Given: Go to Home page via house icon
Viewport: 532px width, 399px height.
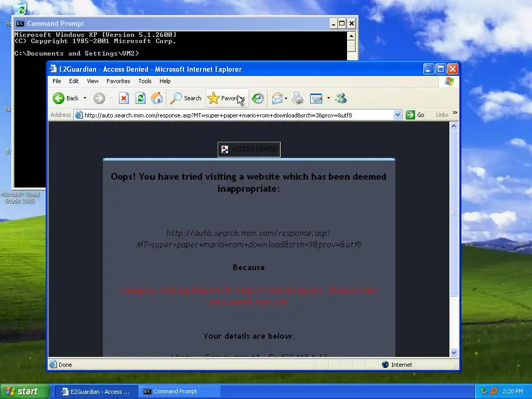Looking at the screenshot, I should [x=157, y=98].
